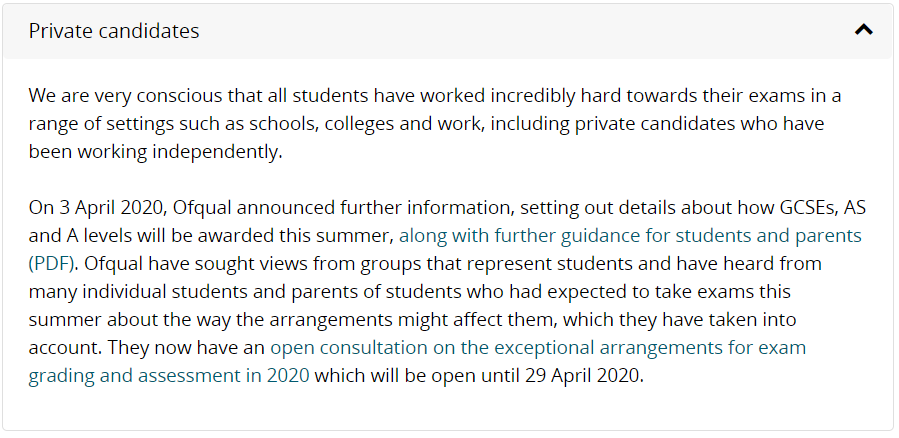Click the '29 April 2020' closing date text
Image resolution: width=899 pixels, height=438 pixels.
(584, 376)
